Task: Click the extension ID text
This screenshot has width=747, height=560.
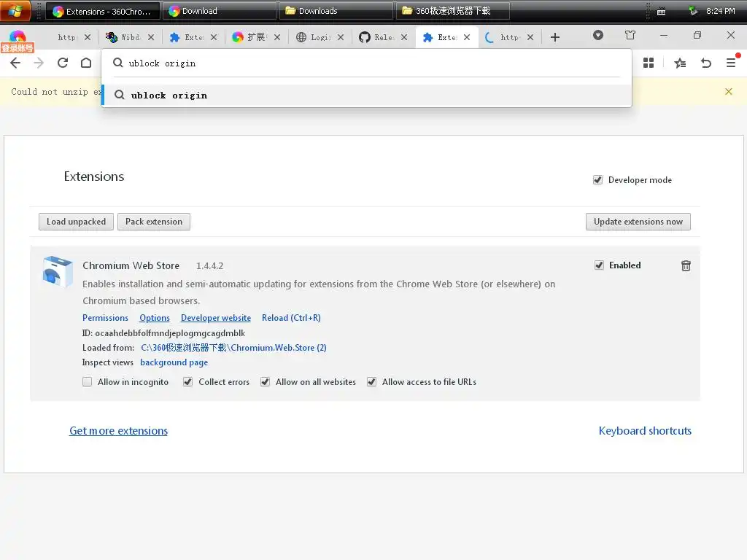Action: coord(164,332)
